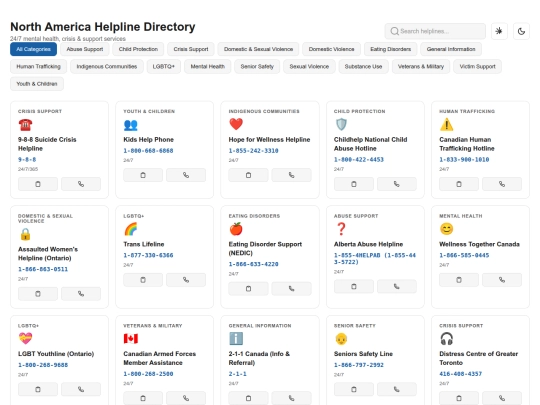Call the Hope for Wellness Helpline
The width and height of the screenshot is (540, 405).
[291, 175]
